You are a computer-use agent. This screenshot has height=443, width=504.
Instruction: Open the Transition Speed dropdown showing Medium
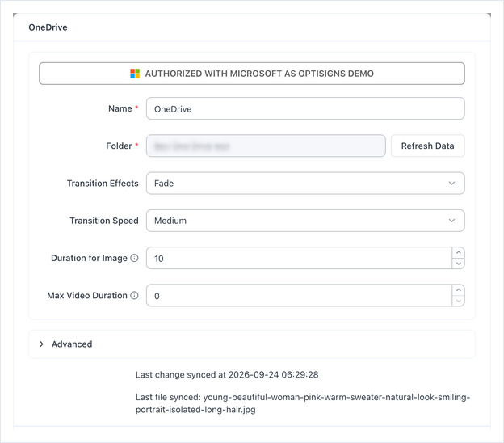(x=305, y=221)
